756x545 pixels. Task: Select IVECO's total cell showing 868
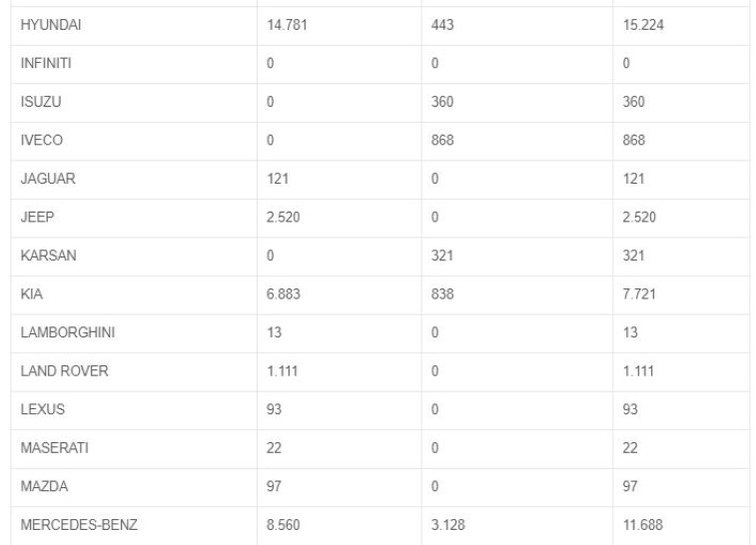(x=633, y=140)
